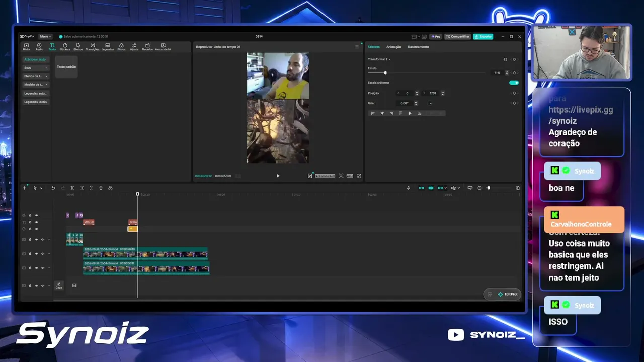Toggle the Escala uniforme switch
Image resolution: width=644 pixels, height=362 pixels.
point(514,83)
